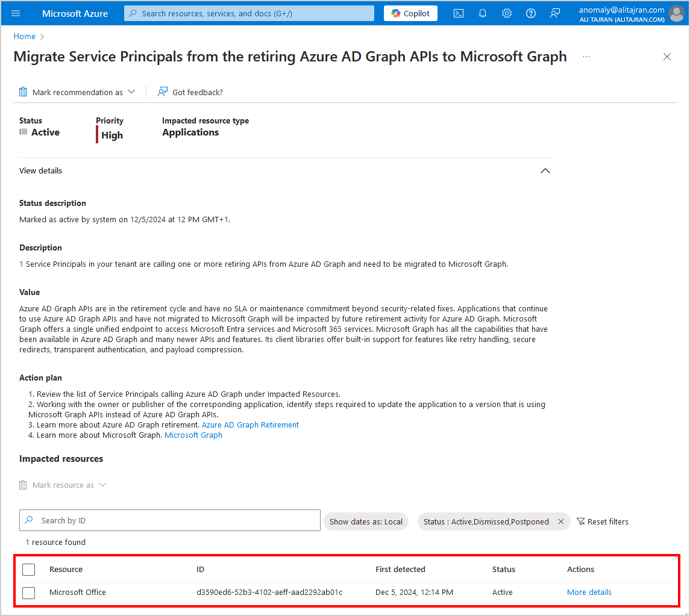
Task: Open More details for Microsoft Office
Action: (589, 593)
